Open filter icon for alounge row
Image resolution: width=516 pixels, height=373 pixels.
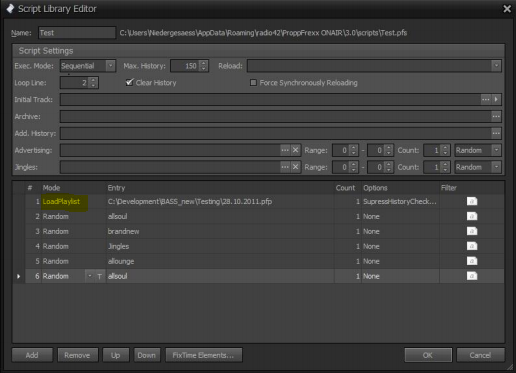[x=472, y=261]
